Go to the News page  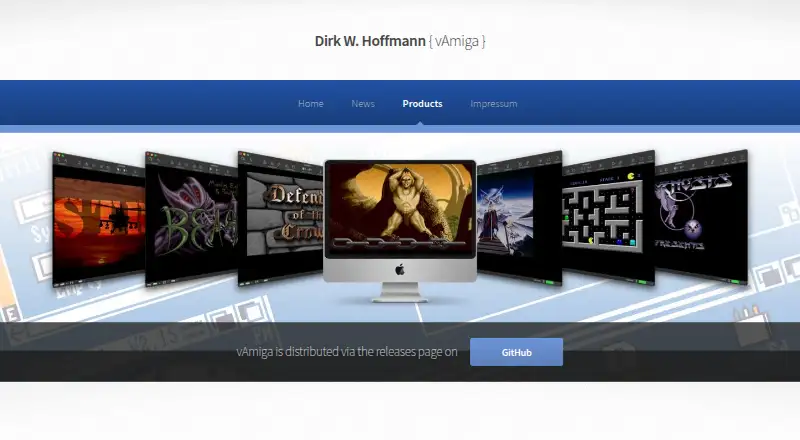click(x=363, y=104)
